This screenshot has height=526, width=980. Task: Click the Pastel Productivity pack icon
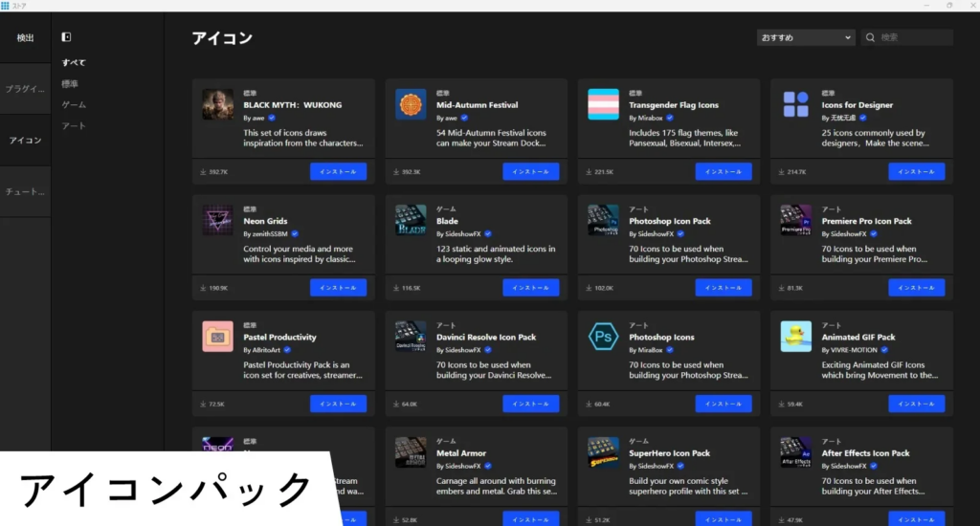pos(217,337)
